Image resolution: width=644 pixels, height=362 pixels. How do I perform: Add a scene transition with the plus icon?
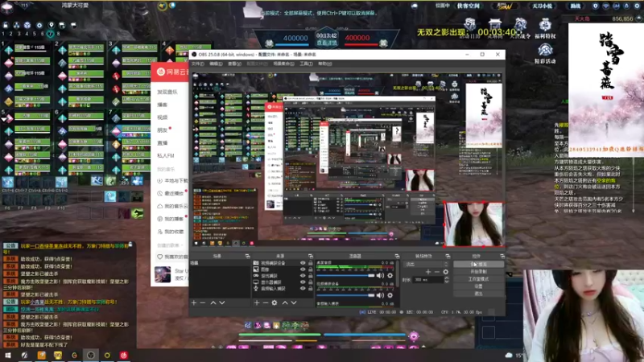point(428,272)
